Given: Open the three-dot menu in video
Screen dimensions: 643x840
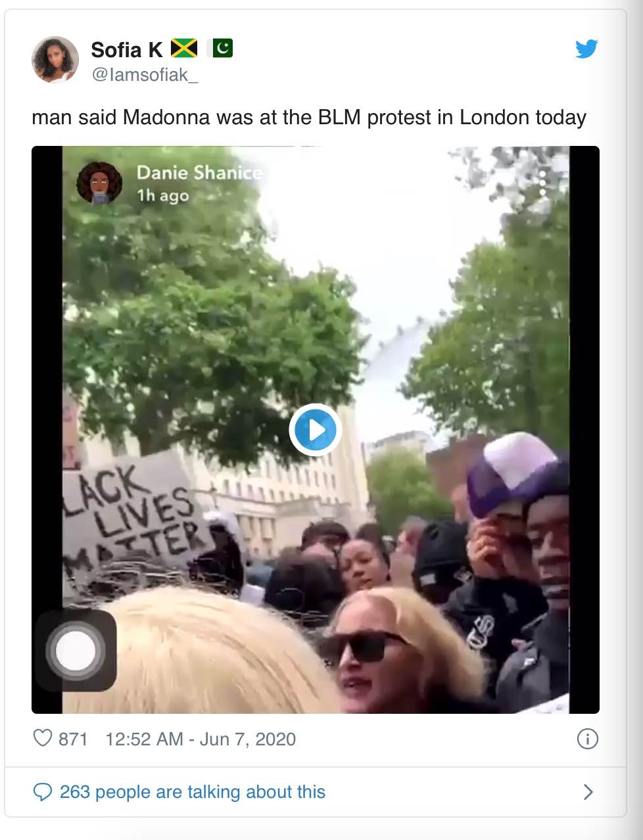Looking at the screenshot, I should pyautogui.click(x=542, y=184).
